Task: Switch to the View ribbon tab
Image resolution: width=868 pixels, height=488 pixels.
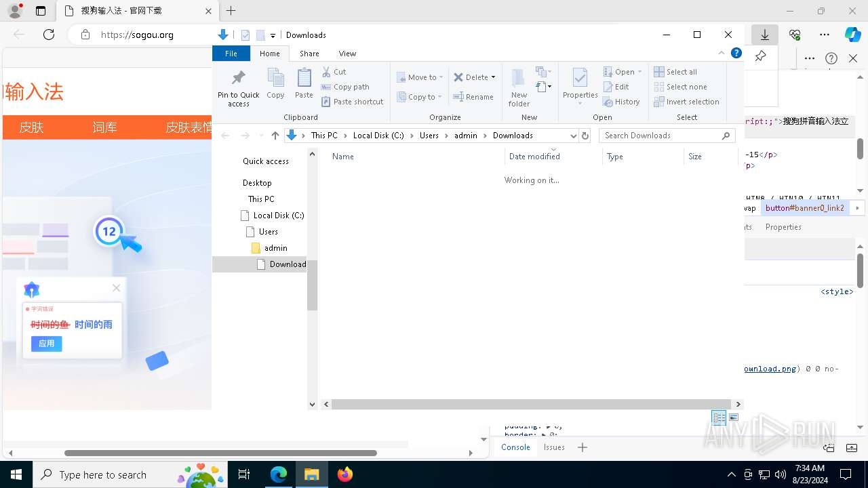Action: tap(347, 54)
